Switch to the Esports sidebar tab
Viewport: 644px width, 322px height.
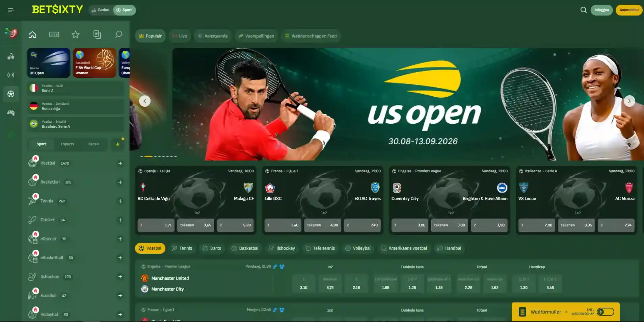tap(68, 144)
